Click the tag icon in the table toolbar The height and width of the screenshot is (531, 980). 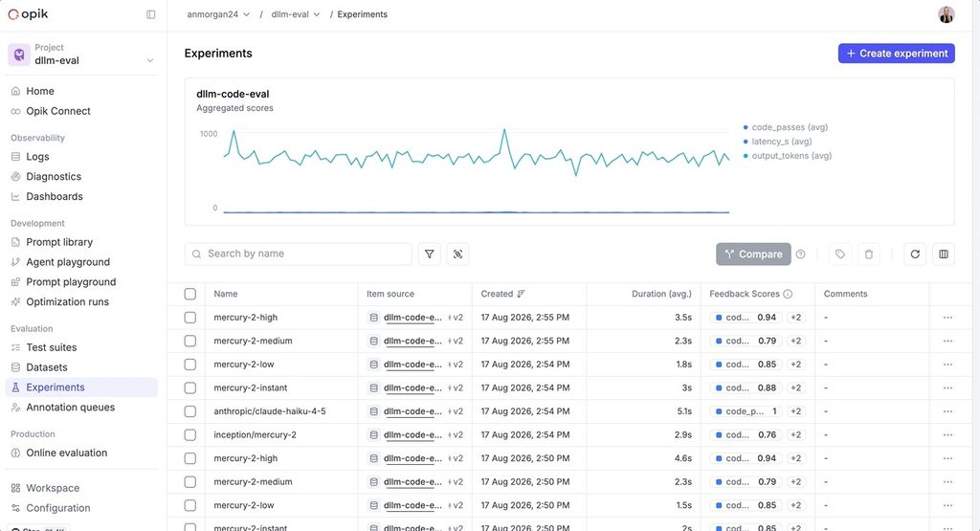(x=840, y=254)
